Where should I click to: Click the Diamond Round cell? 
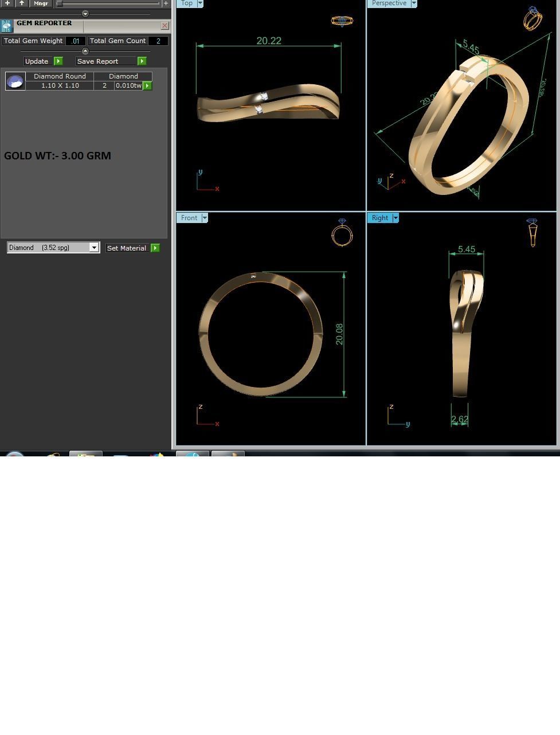(60, 76)
